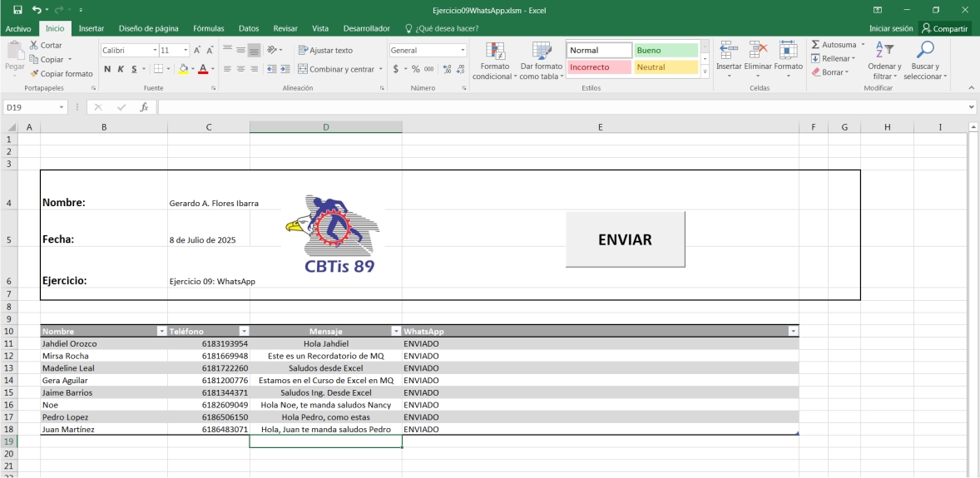Open the Archivo menu

click(x=18, y=28)
